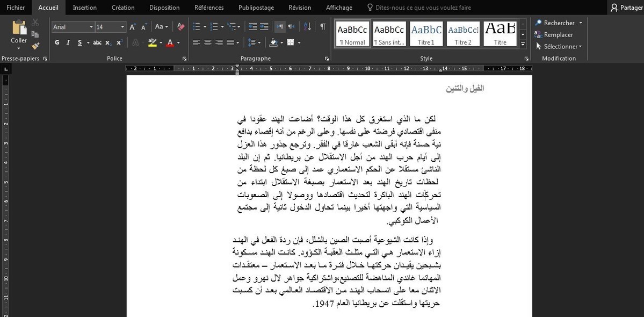
Task: Apply the yellow highlight color
Action: coord(153,42)
